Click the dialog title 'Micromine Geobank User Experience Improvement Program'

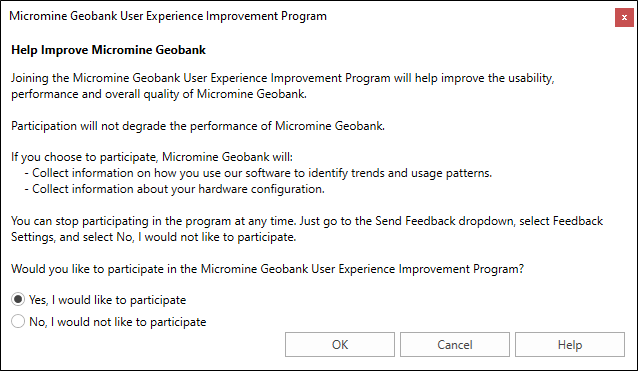[168, 16]
